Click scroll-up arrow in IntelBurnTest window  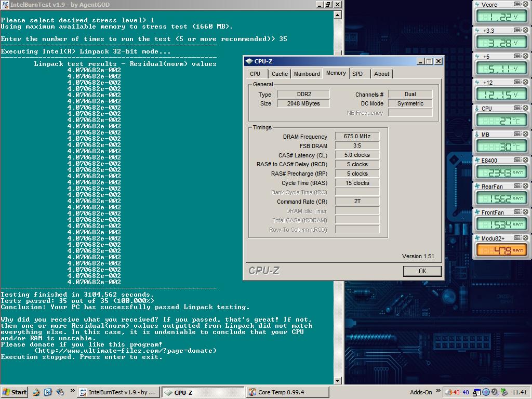337,15
